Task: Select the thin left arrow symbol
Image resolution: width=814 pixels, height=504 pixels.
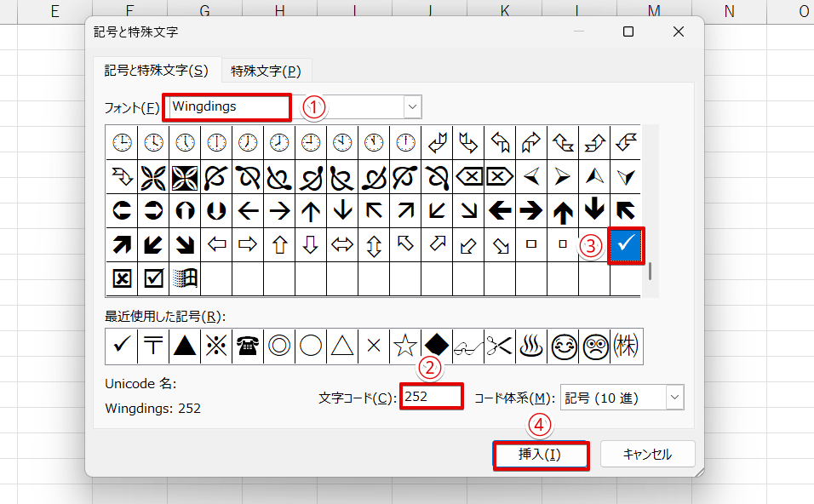Action: coord(248,211)
